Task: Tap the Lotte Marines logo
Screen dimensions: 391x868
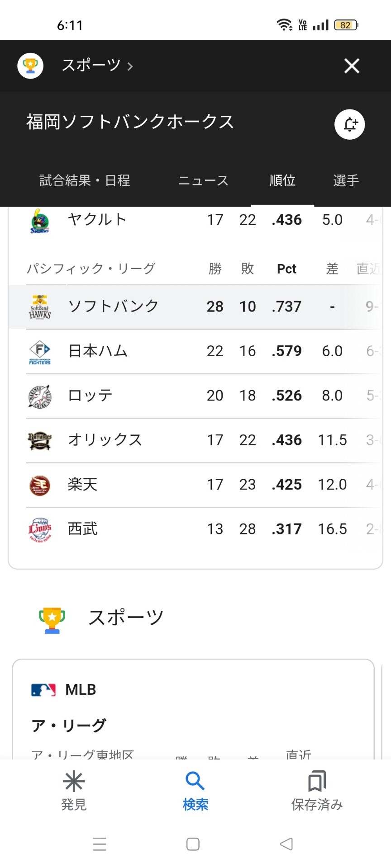Action: [x=40, y=396]
